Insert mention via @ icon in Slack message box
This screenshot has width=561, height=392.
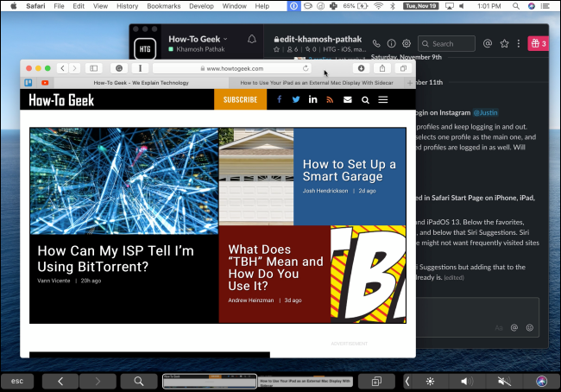pyautogui.click(x=514, y=327)
